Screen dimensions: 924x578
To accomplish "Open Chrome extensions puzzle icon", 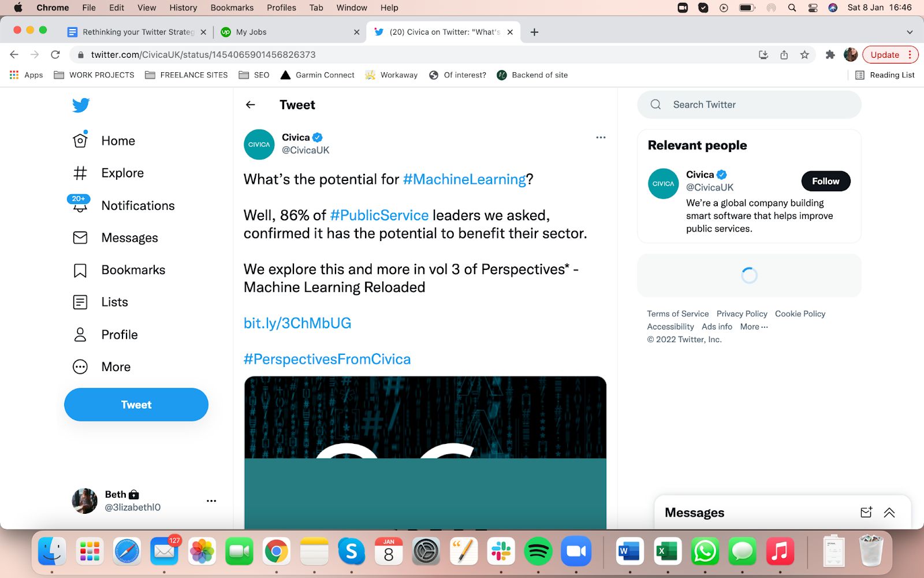I will [830, 55].
